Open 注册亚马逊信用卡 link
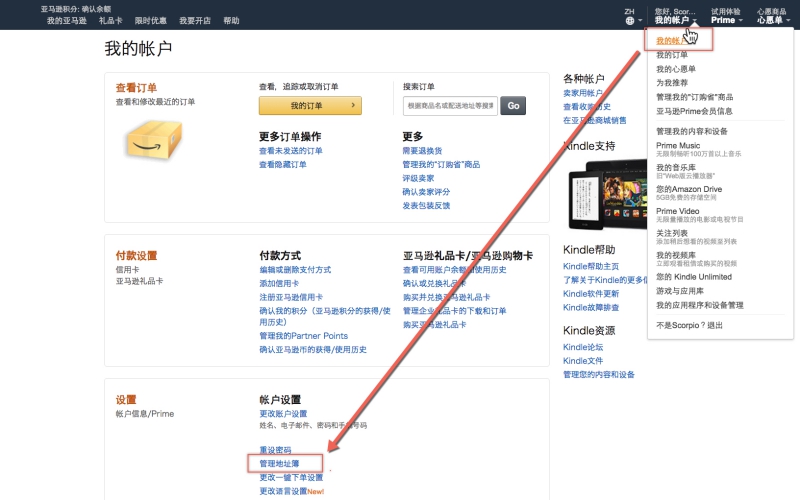The image size is (800, 500). pos(291,297)
